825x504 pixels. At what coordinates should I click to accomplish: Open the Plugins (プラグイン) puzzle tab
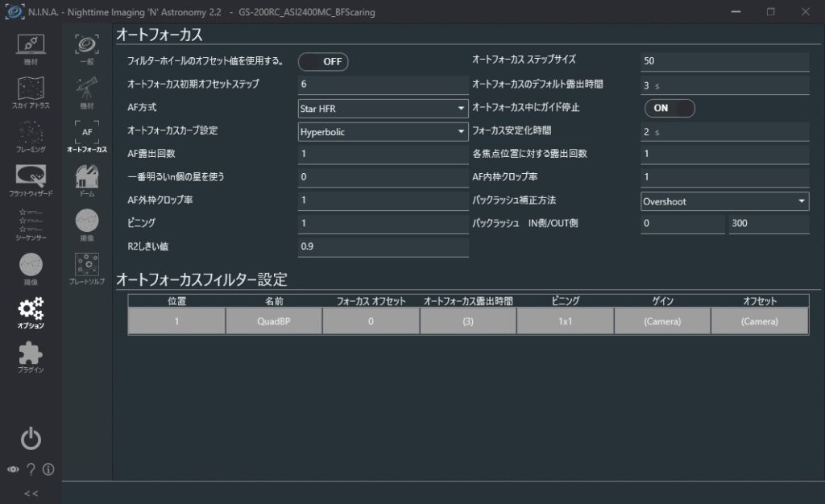31,357
